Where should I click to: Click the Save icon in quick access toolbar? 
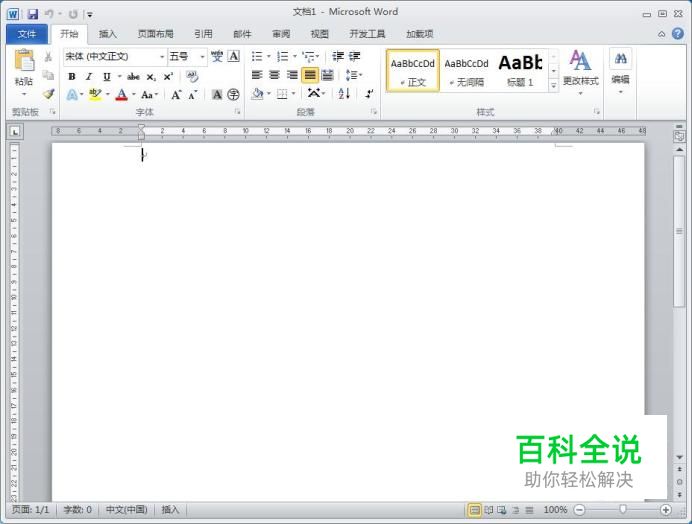click(33, 14)
